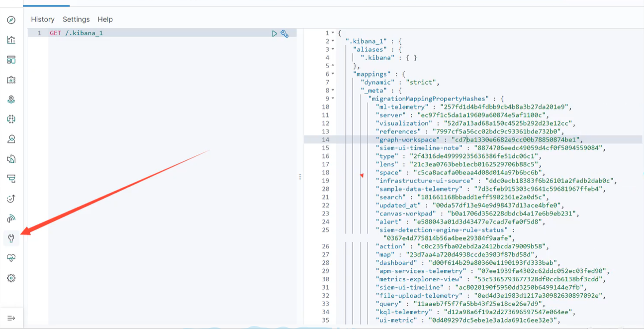Click the "updated_at" hash line

[x=470, y=206]
